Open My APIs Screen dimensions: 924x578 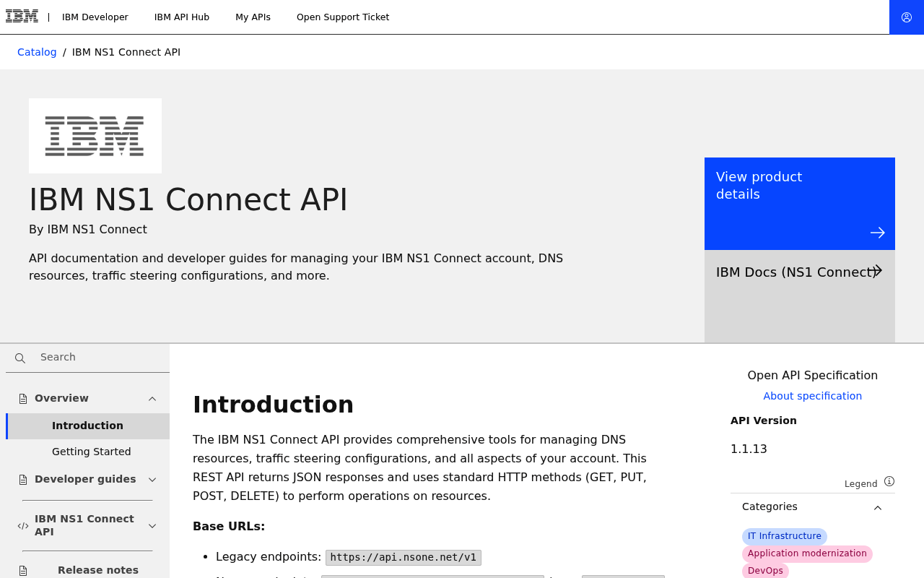point(253,17)
